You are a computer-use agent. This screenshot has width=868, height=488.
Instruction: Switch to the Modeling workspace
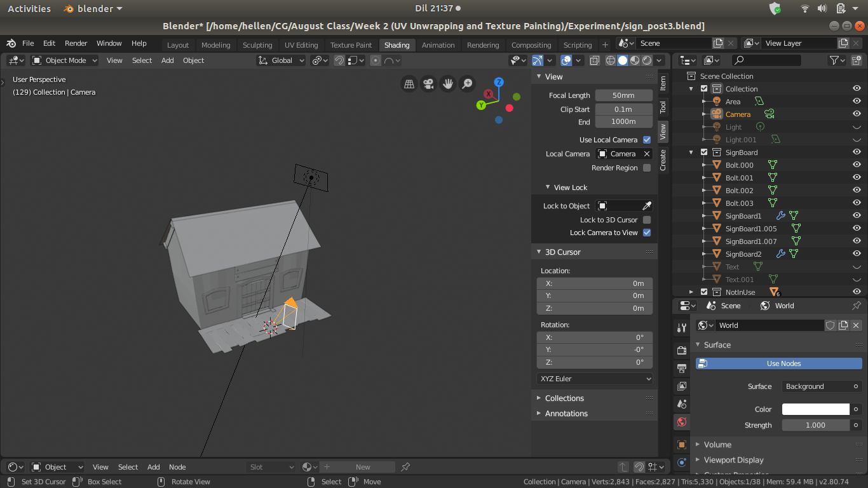[x=216, y=45]
